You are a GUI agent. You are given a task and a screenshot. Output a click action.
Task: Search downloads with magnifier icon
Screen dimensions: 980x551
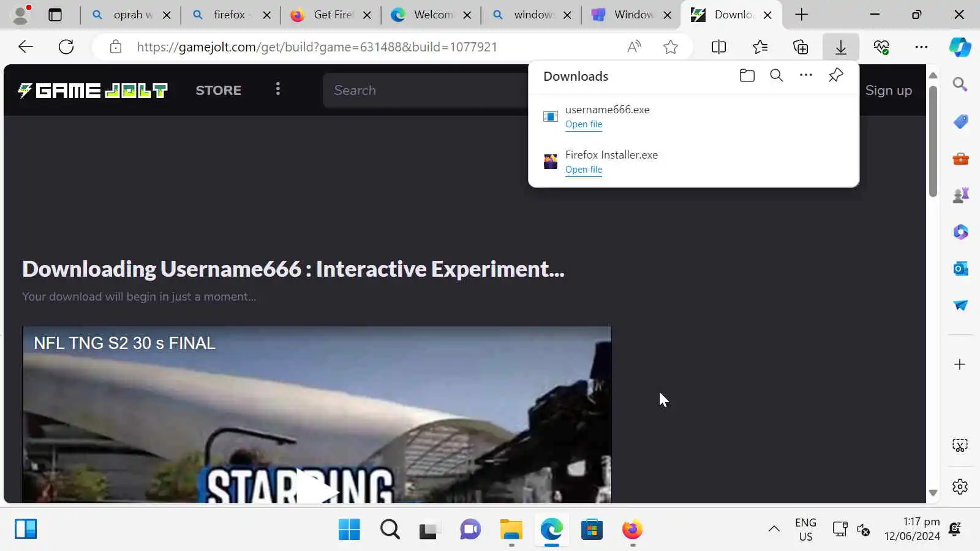[777, 75]
